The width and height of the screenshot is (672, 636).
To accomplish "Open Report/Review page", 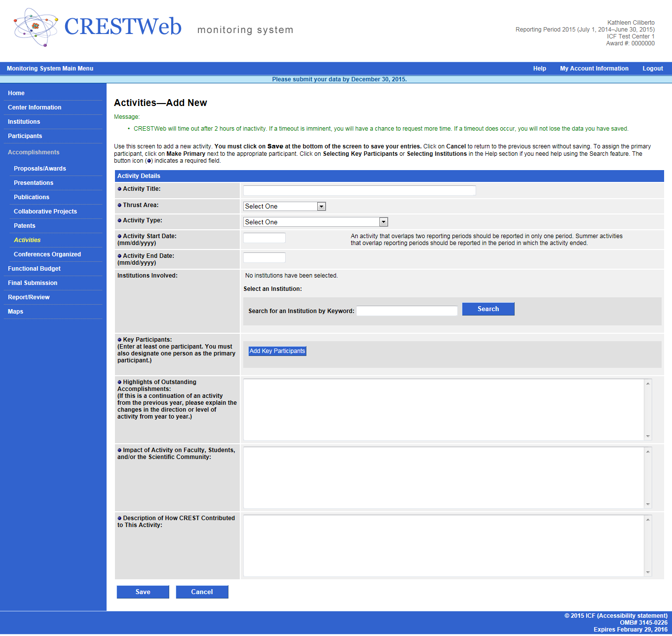I will click(29, 297).
